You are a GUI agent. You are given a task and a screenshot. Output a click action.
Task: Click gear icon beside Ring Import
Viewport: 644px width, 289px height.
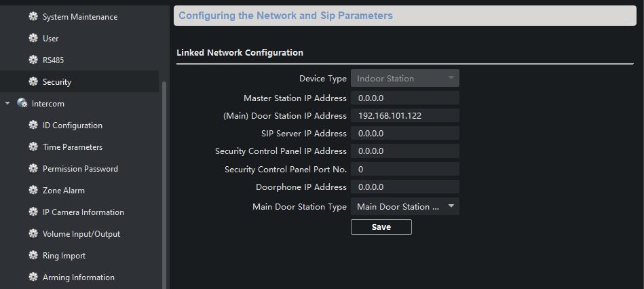tap(33, 255)
